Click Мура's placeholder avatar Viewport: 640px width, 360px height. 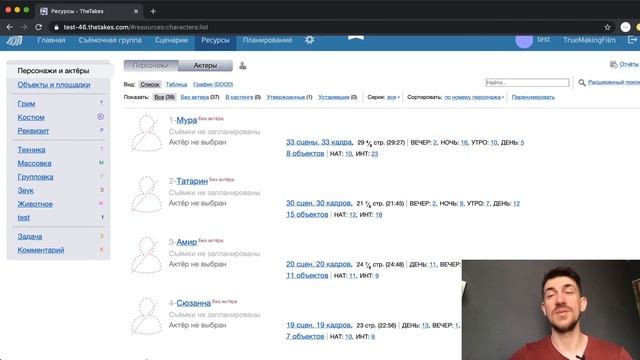point(147,133)
